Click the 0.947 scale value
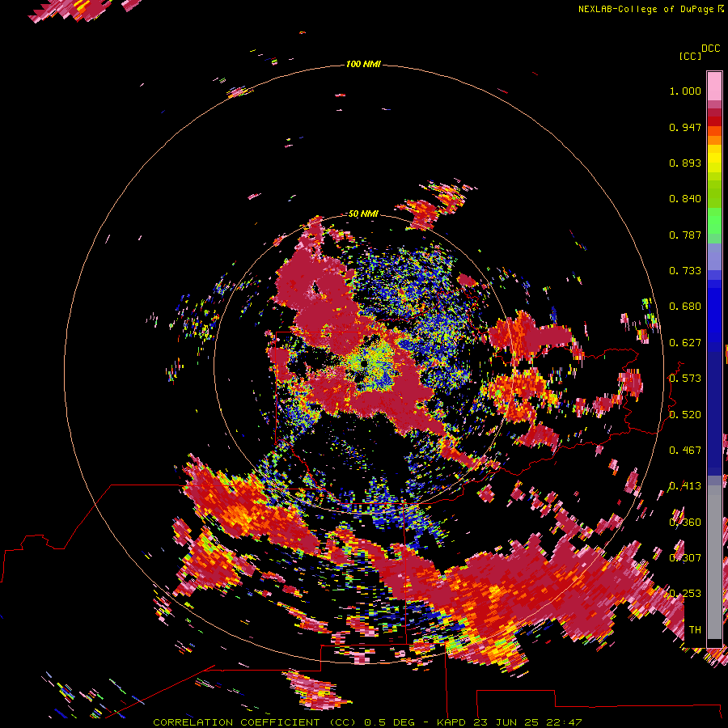The height and width of the screenshot is (728, 728). coord(685,127)
